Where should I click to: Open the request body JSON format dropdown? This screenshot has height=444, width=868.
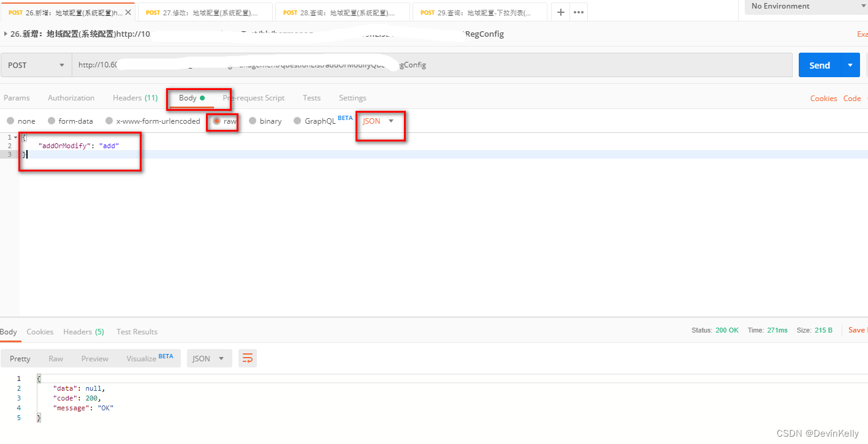click(x=378, y=121)
